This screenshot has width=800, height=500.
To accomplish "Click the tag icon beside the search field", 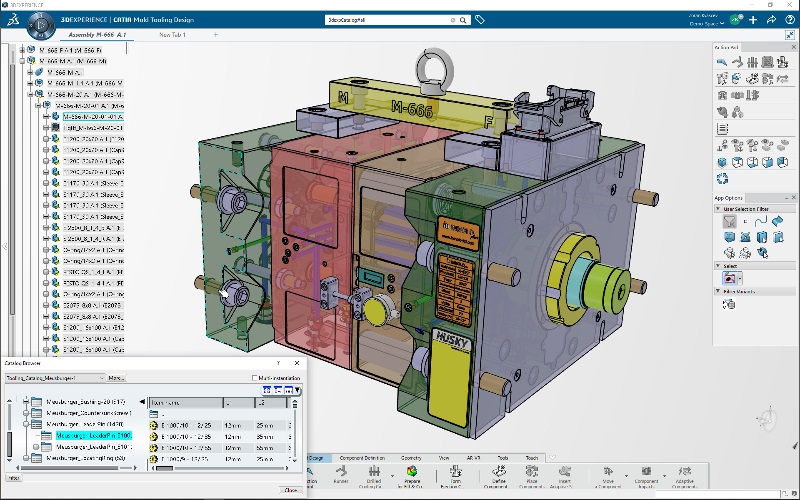I will pyautogui.click(x=480, y=19).
